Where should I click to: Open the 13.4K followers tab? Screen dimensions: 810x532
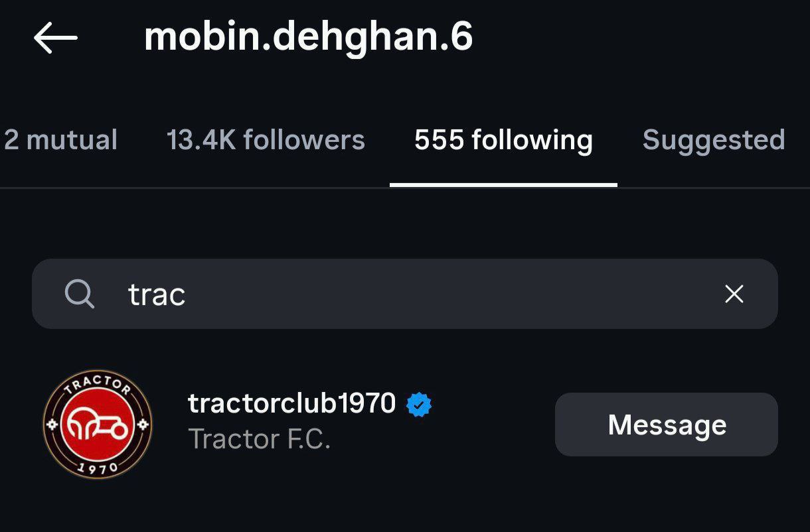[266, 140]
